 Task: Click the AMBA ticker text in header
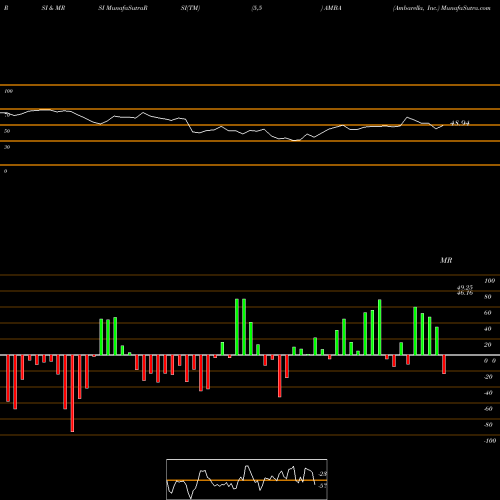coord(332,8)
